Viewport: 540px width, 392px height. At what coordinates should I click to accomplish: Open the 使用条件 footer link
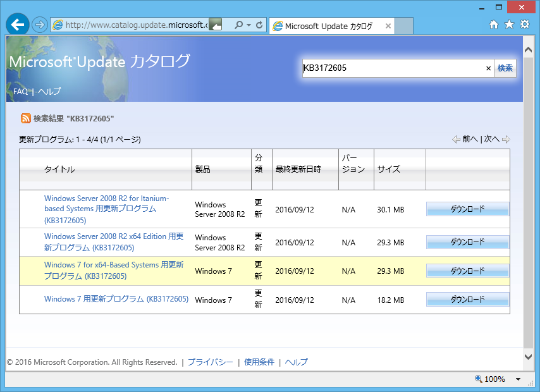pyautogui.click(x=259, y=362)
